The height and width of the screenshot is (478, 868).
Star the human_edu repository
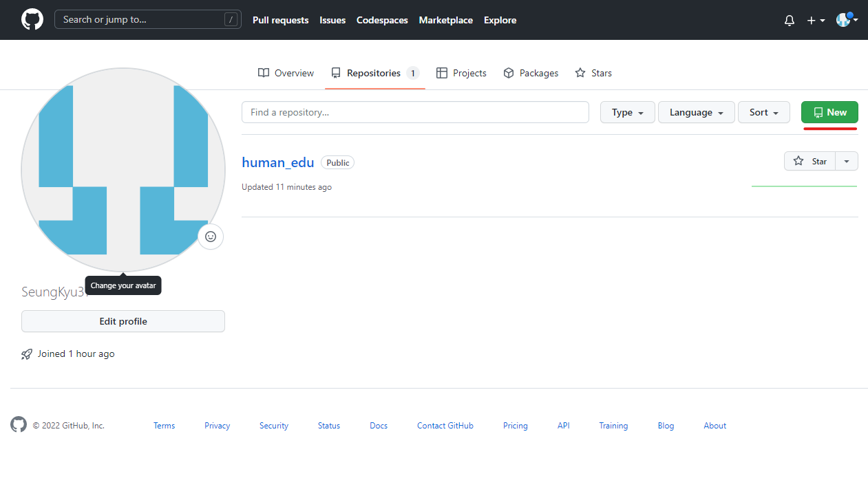click(810, 161)
